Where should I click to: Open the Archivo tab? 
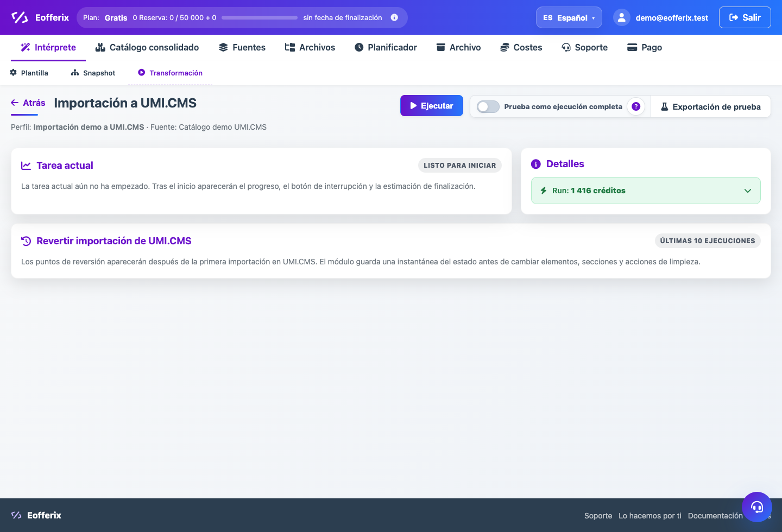(459, 47)
